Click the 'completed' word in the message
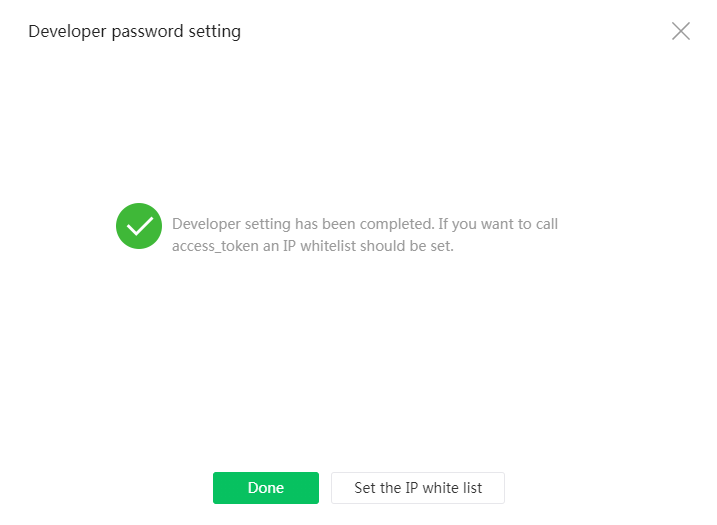The image size is (717, 525). tap(396, 224)
